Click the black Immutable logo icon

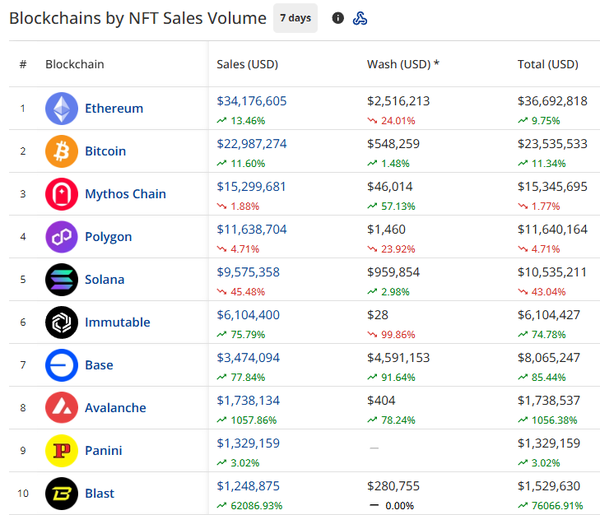(61, 322)
